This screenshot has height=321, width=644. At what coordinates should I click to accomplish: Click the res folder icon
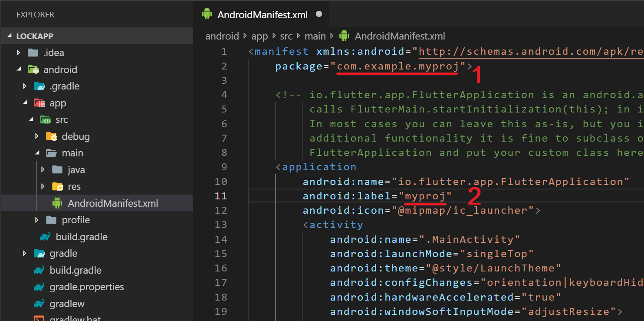tap(57, 187)
